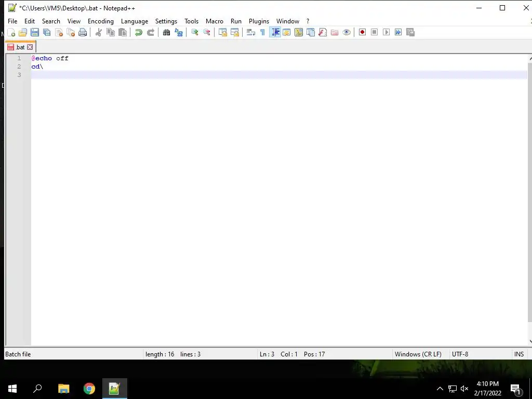Click the Save All toolbar icon

(47, 32)
